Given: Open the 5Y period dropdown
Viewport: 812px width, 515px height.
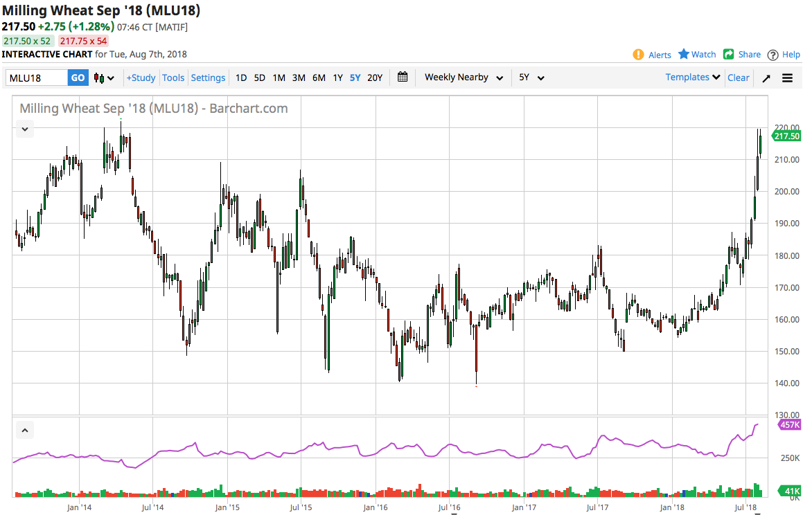Looking at the screenshot, I should [x=531, y=78].
